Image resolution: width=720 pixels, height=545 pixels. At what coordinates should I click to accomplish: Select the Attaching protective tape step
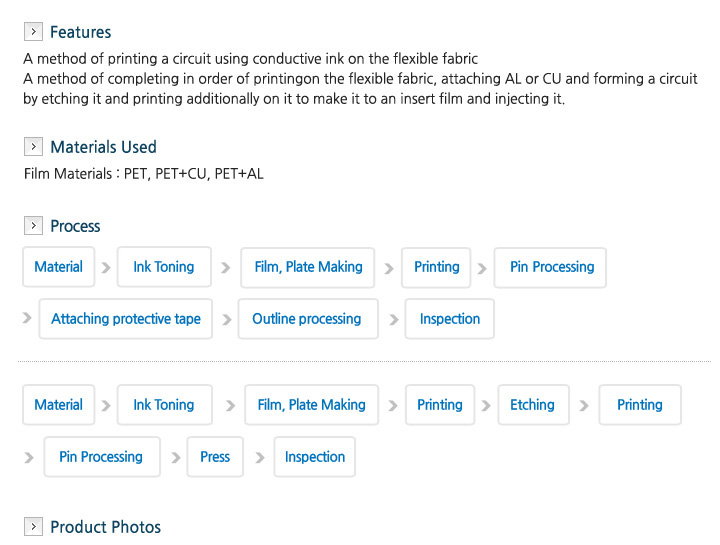(x=126, y=319)
